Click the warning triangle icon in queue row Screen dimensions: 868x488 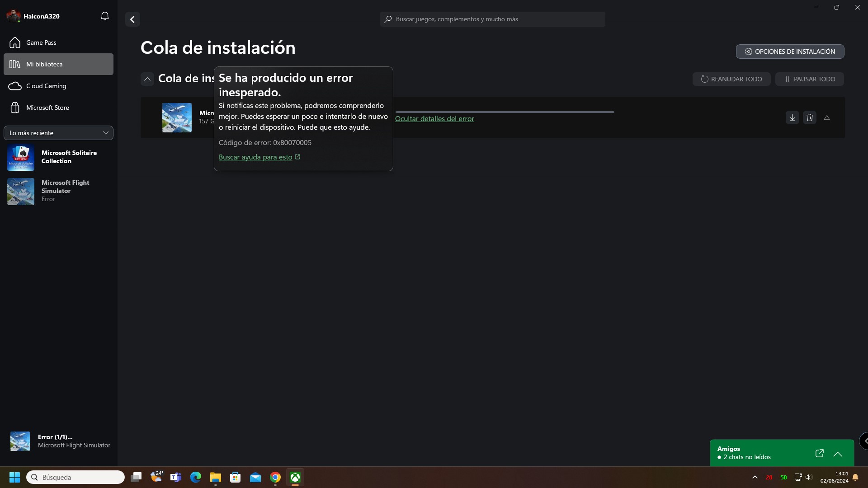(x=826, y=117)
